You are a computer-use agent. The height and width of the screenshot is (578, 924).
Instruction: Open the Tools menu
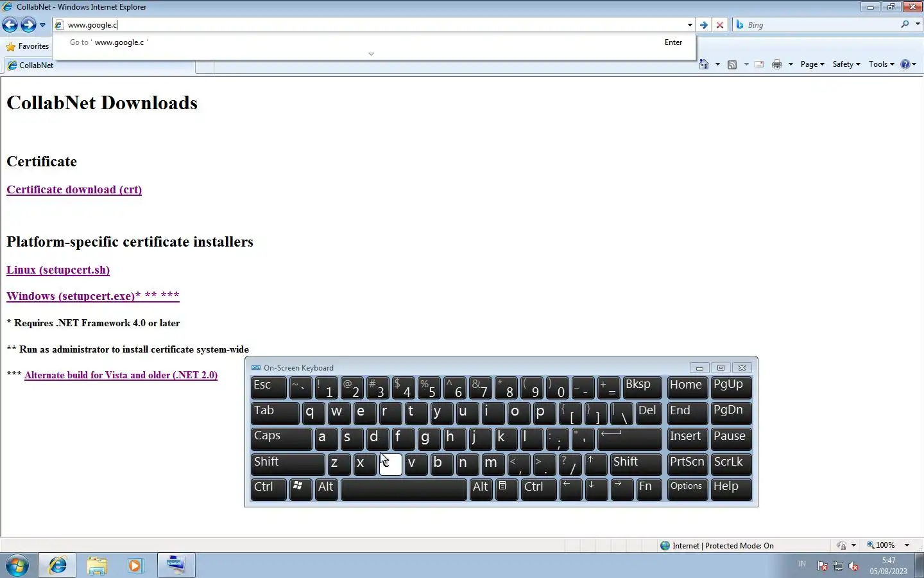pyautogui.click(x=882, y=64)
